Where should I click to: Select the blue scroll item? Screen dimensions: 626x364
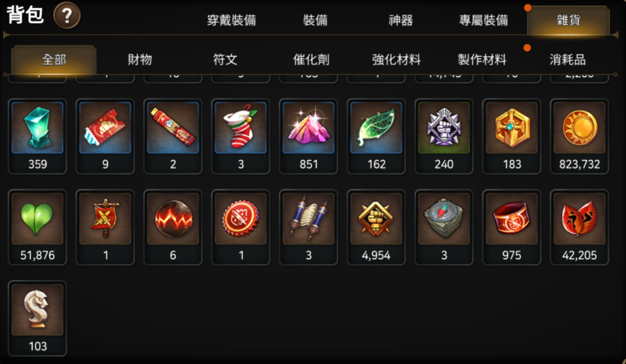[308, 227]
